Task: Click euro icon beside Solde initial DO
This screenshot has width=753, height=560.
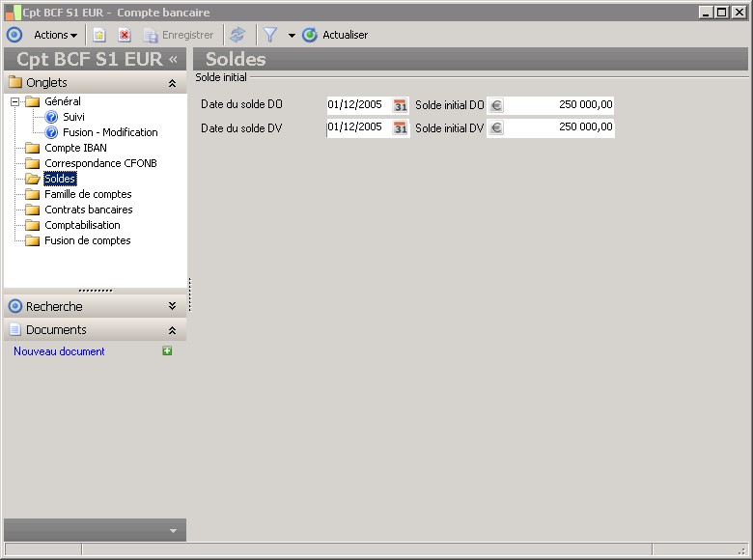Action: click(x=496, y=105)
